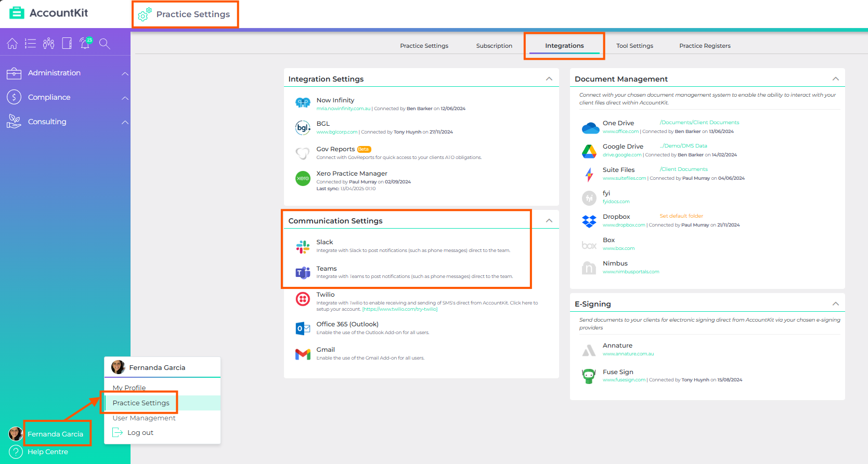Click the Google Drive logo icon
This screenshot has height=464, width=868.
click(589, 151)
